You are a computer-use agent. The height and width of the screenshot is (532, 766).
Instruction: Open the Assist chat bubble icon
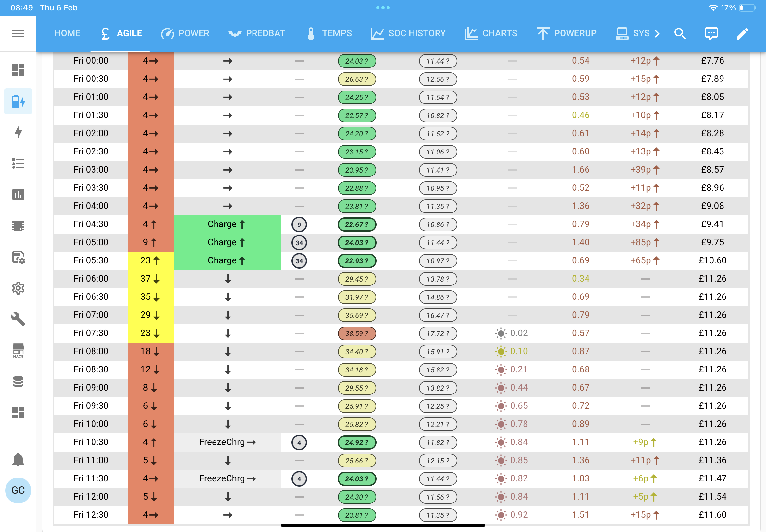pyautogui.click(x=711, y=33)
